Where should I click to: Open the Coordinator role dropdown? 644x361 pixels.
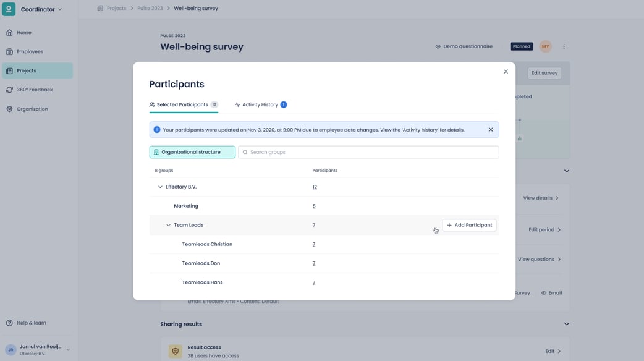[x=41, y=9]
